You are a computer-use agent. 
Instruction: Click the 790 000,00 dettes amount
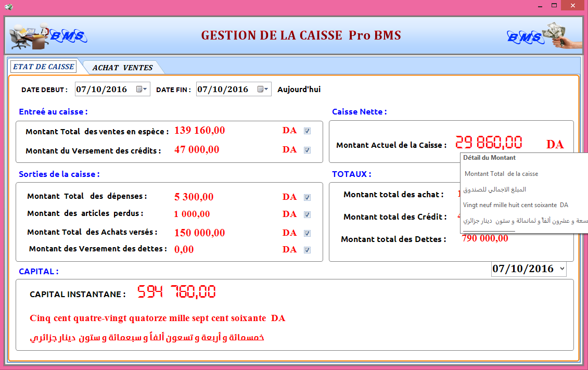click(x=485, y=238)
